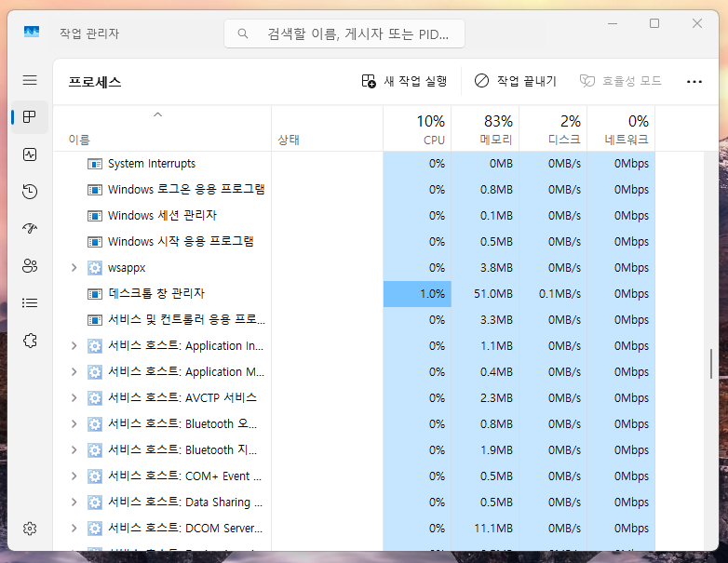Click the COM+ Event host gear icon
Viewport: 728px width, 563px height.
point(95,476)
